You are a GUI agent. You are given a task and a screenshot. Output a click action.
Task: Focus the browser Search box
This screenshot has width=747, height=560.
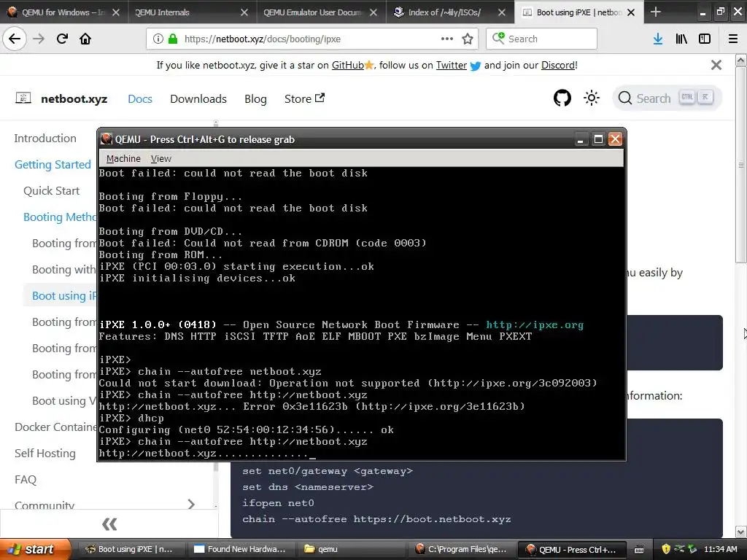click(x=542, y=39)
